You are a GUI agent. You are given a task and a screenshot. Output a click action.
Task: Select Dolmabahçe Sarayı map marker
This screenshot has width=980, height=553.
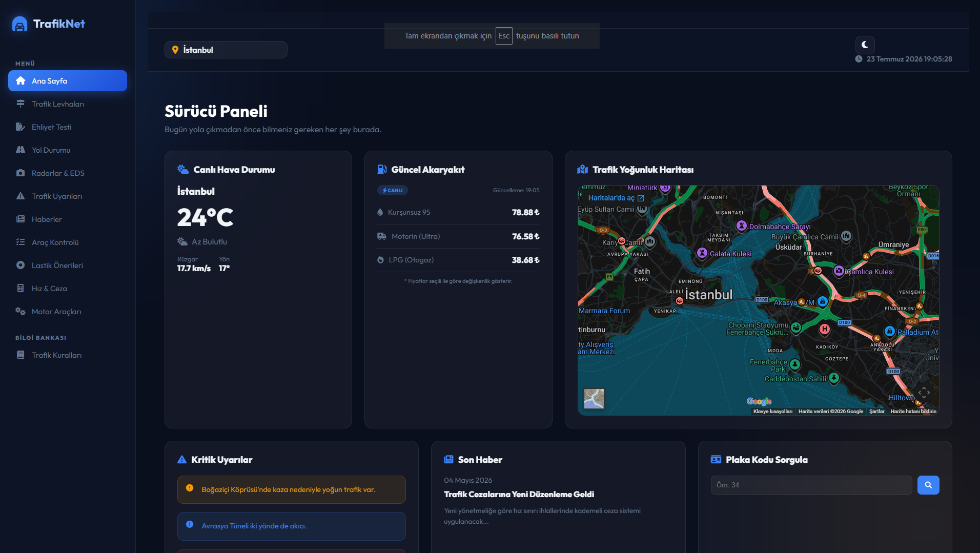pos(741,226)
